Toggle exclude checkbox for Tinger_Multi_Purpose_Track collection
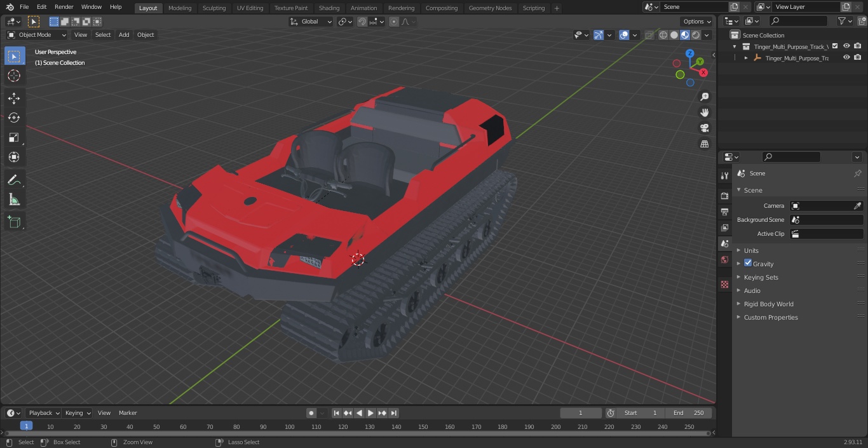This screenshot has width=868, height=448. [835, 46]
